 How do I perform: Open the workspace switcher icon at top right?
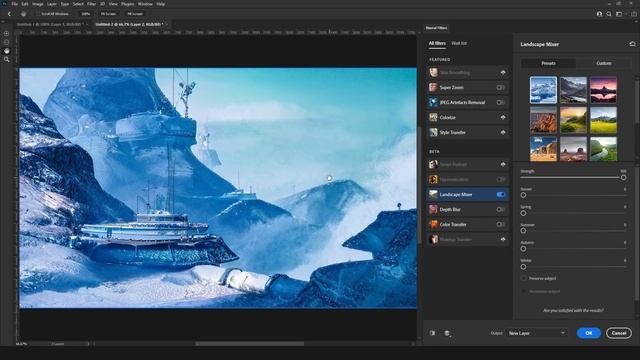[620, 14]
